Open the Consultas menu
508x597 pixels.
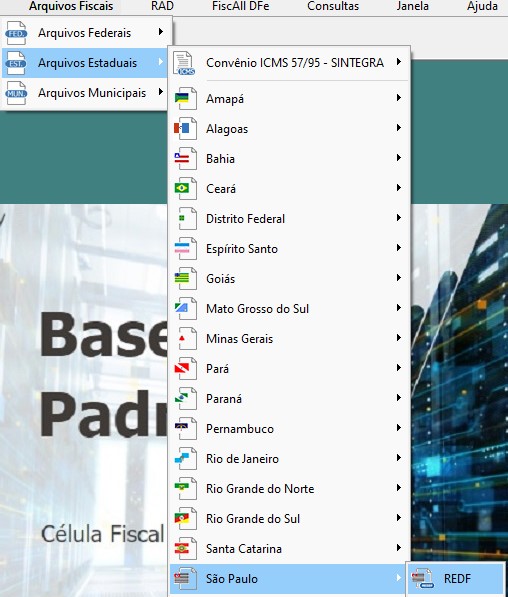point(333,6)
